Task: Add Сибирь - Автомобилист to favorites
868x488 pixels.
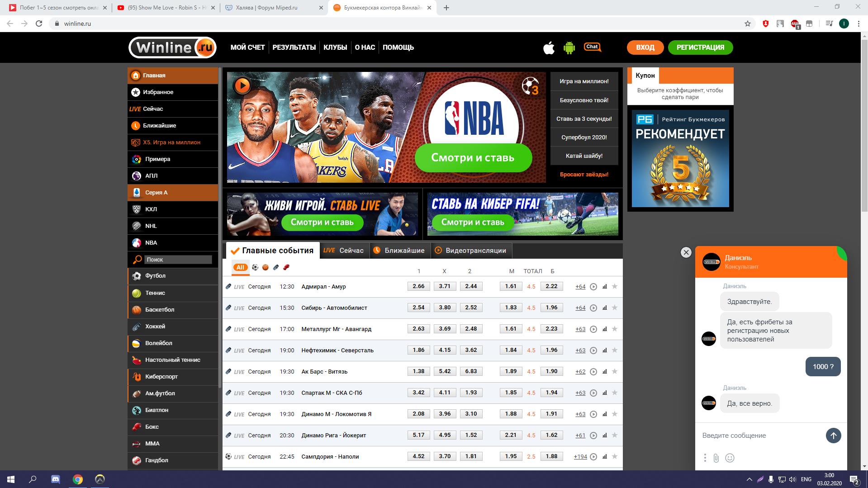Action: click(x=615, y=308)
